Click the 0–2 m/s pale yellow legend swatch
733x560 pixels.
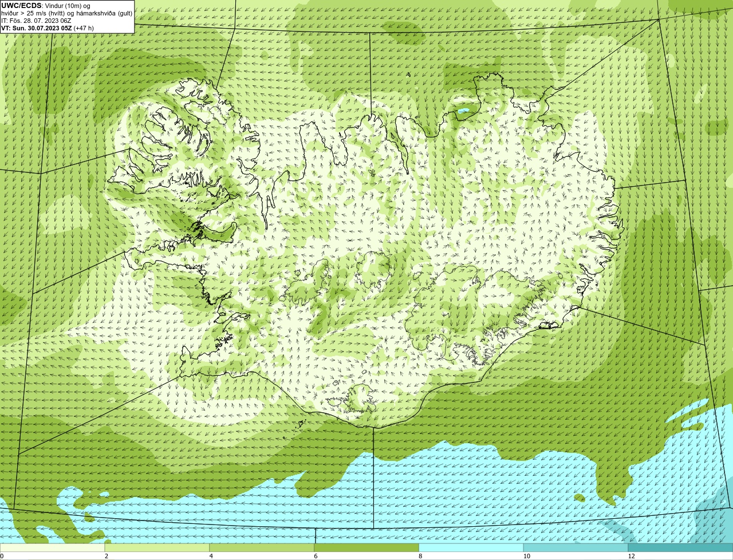[x=52, y=548]
